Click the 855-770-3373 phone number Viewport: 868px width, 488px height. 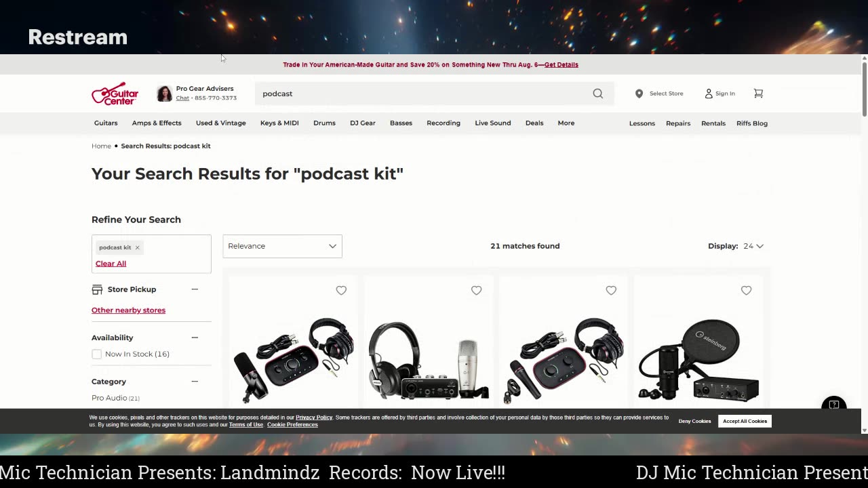(x=216, y=98)
